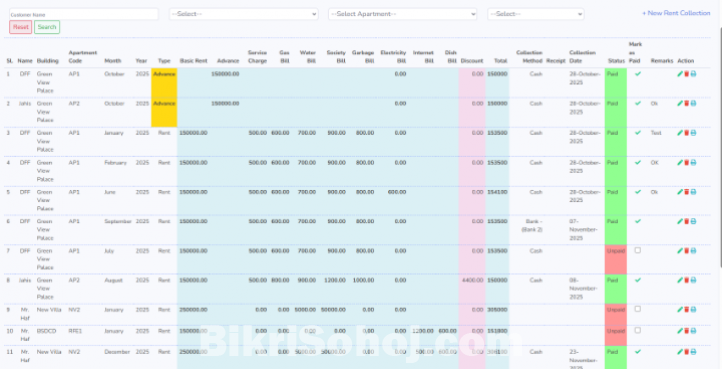Print row 3 January rent receipt

pos(693,133)
